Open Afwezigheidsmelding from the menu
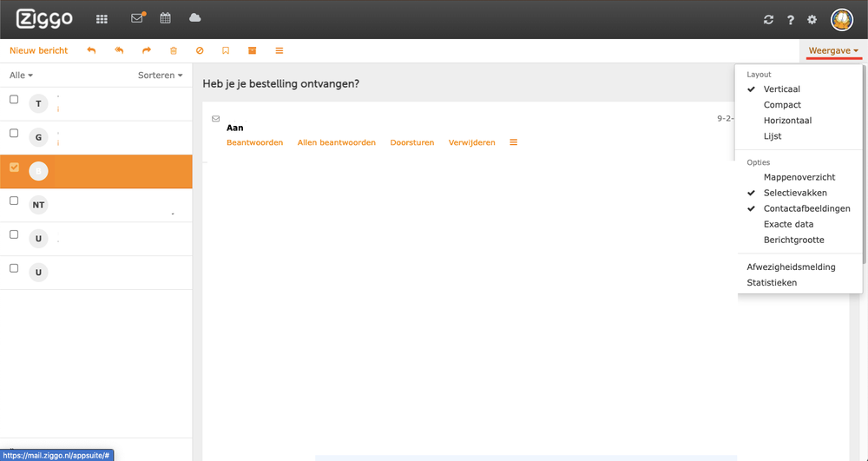The height and width of the screenshot is (461, 868). point(791,267)
